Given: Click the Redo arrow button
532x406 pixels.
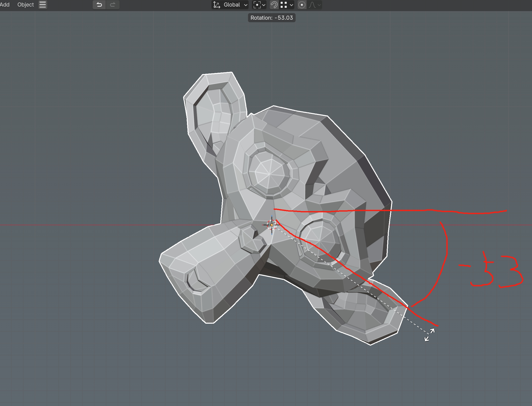Looking at the screenshot, I should (113, 5).
